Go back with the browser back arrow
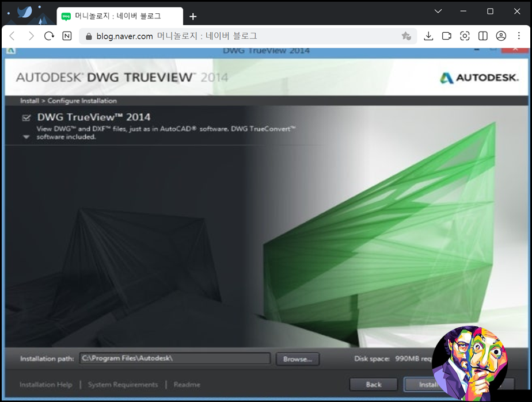 [12, 36]
